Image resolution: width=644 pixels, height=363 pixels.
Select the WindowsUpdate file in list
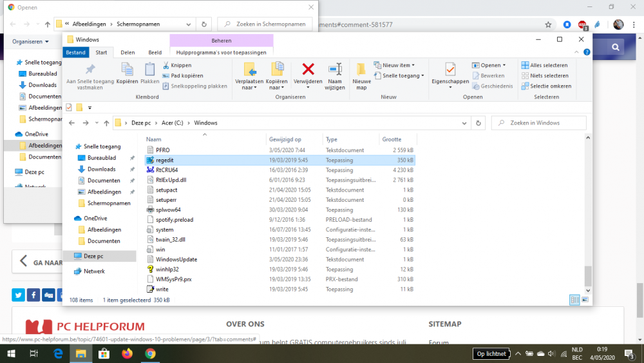(176, 259)
